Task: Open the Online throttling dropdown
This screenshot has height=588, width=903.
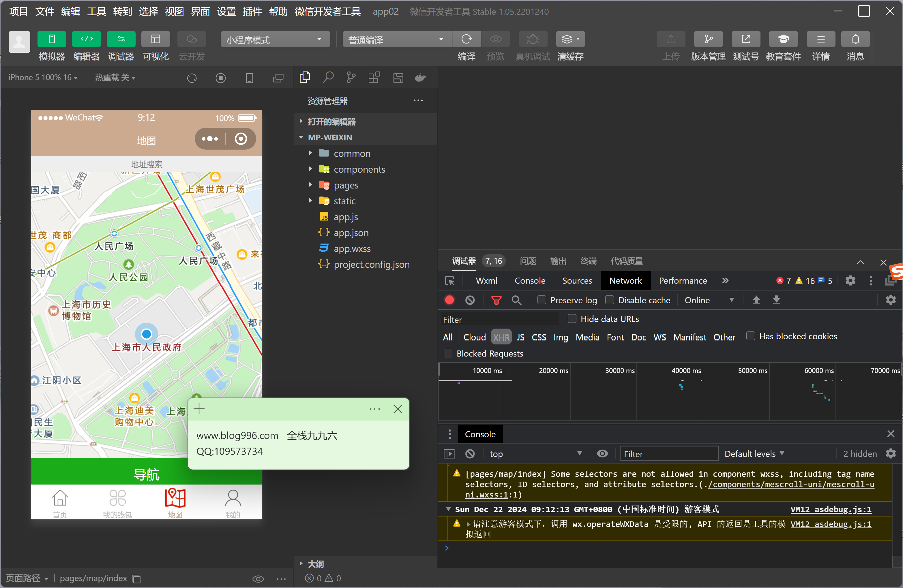Action: (708, 300)
